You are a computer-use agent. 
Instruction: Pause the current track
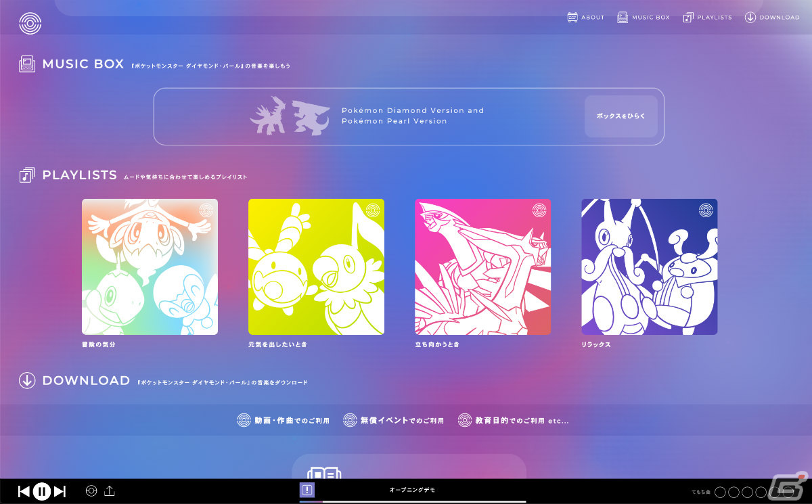point(42,492)
